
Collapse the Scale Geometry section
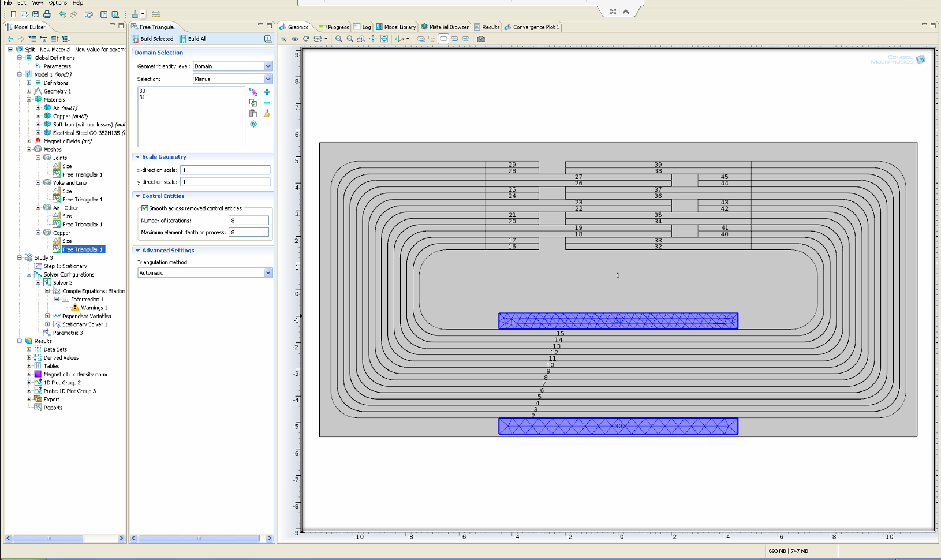[x=138, y=157]
